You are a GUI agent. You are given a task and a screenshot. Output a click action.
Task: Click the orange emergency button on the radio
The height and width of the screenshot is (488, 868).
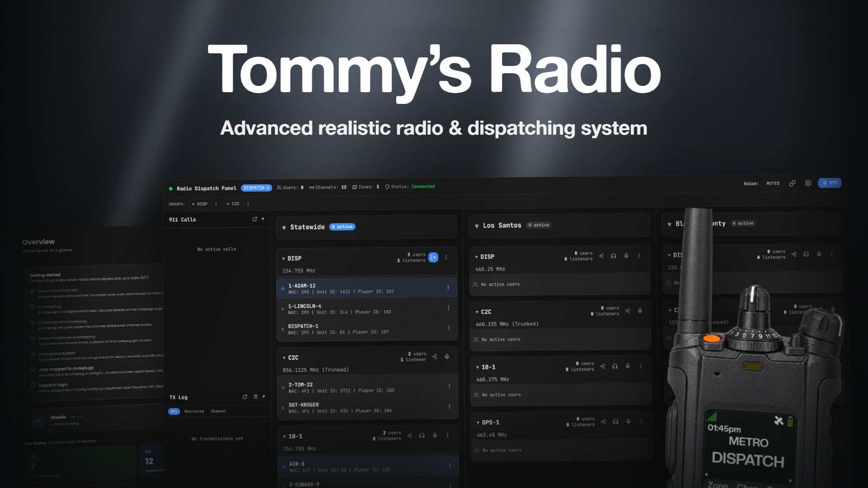pyautogui.click(x=711, y=338)
